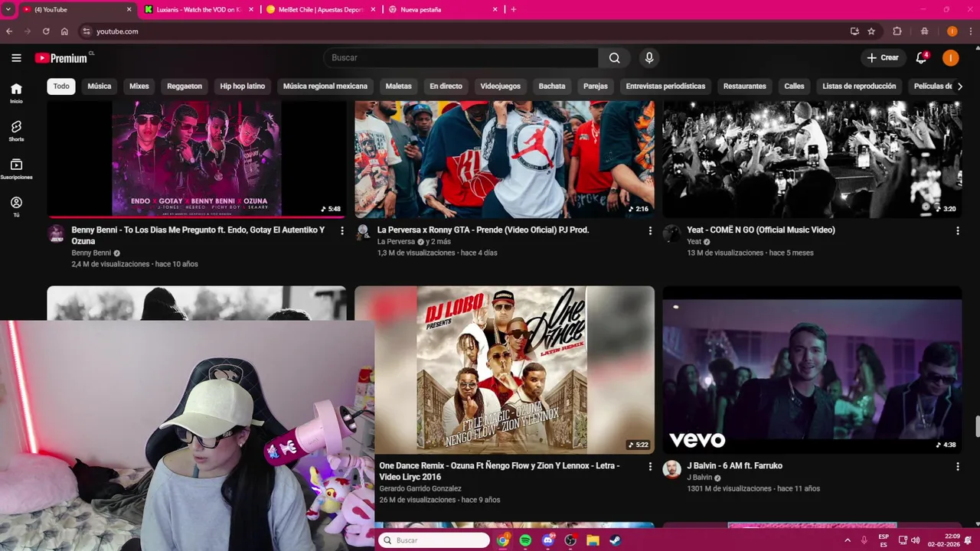This screenshot has height=551, width=980.
Task: Click the Windows taskbar Buscar box
Action: point(433,540)
